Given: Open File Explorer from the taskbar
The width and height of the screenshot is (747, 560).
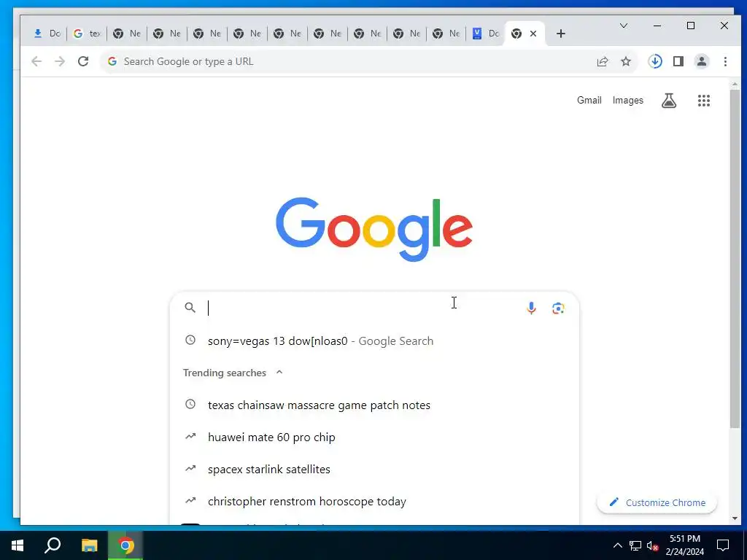Looking at the screenshot, I should (x=89, y=545).
